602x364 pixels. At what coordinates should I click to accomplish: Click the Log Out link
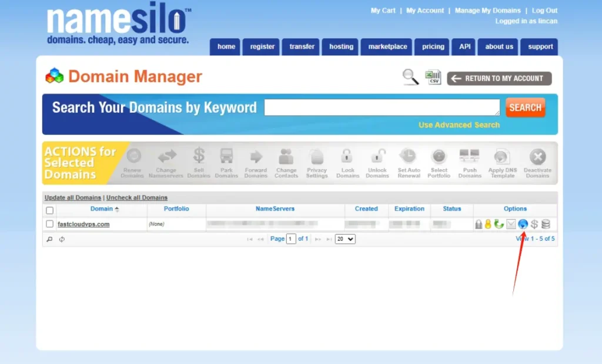(544, 11)
